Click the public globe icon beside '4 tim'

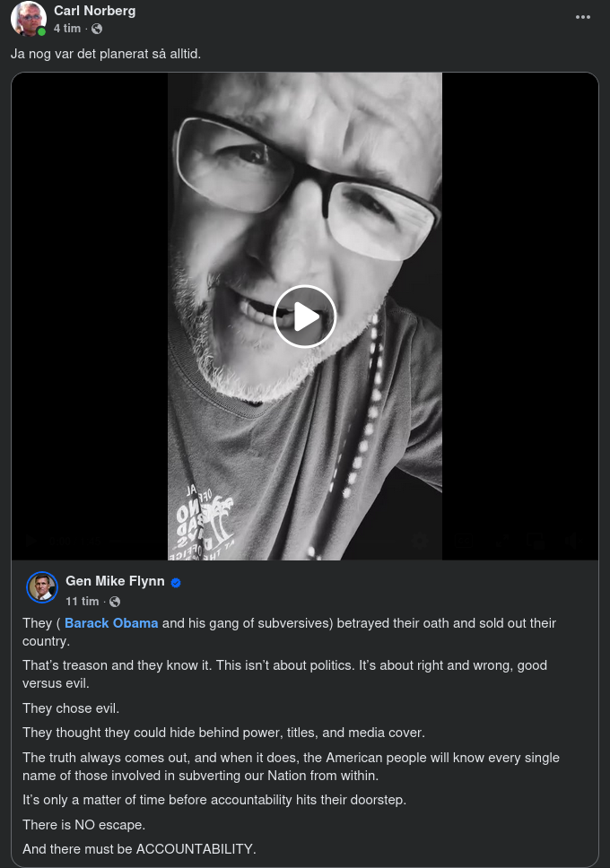pos(97,29)
